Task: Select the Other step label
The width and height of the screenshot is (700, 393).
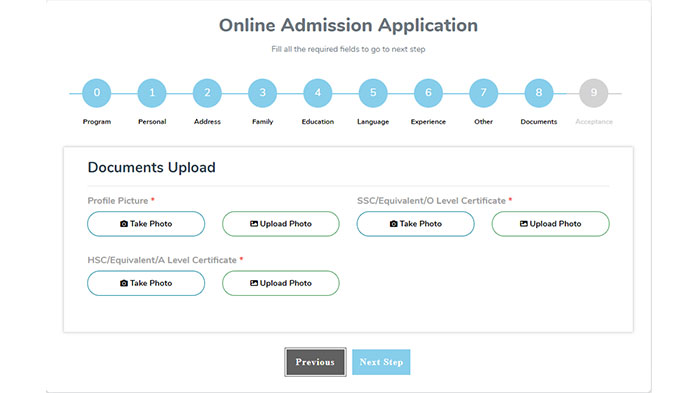Action: [483, 121]
